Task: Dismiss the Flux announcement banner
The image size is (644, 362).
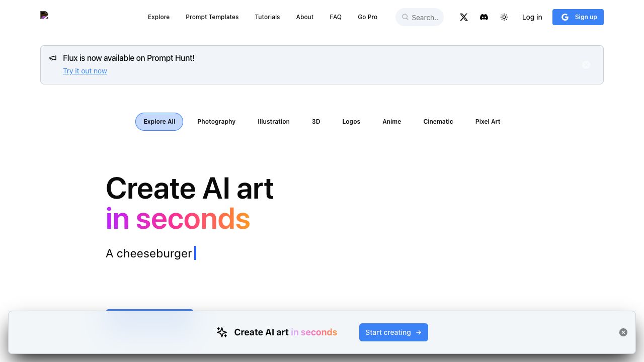Action: [586, 65]
